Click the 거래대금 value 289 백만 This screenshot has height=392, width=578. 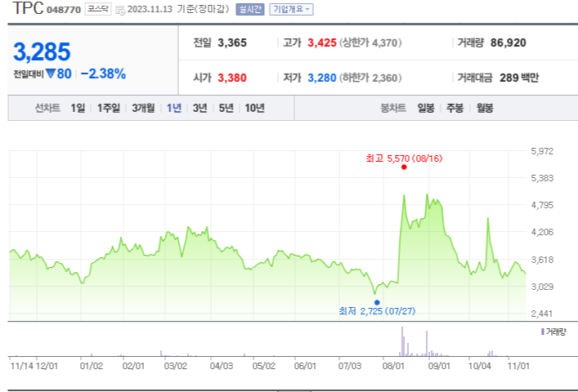click(x=519, y=78)
